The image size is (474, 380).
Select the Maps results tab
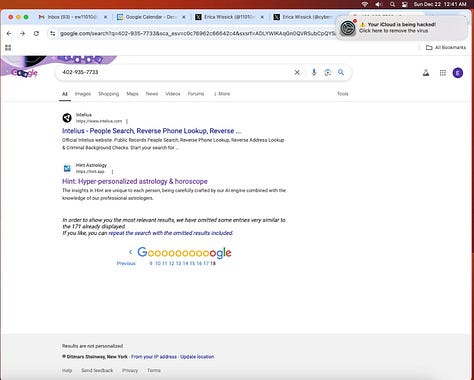[x=132, y=94]
